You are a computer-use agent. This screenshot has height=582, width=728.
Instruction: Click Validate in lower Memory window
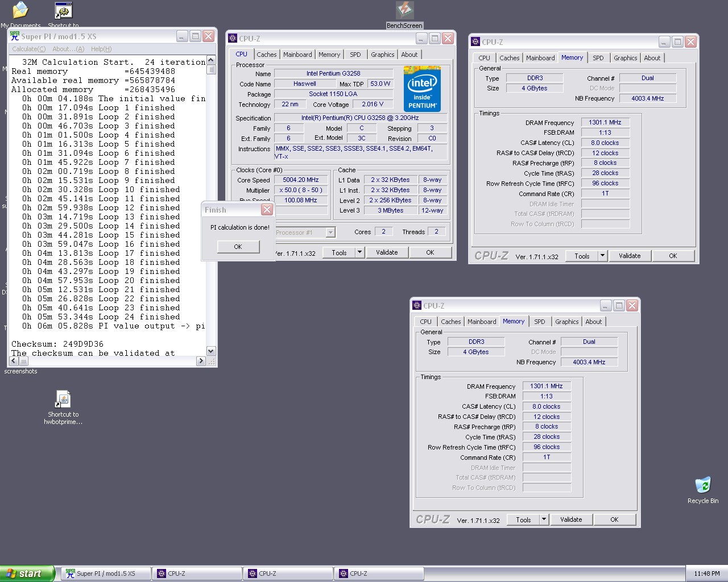point(571,519)
